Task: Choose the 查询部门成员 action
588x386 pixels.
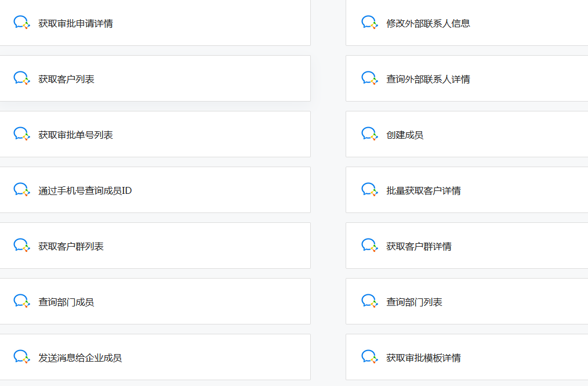Action: point(155,301)
